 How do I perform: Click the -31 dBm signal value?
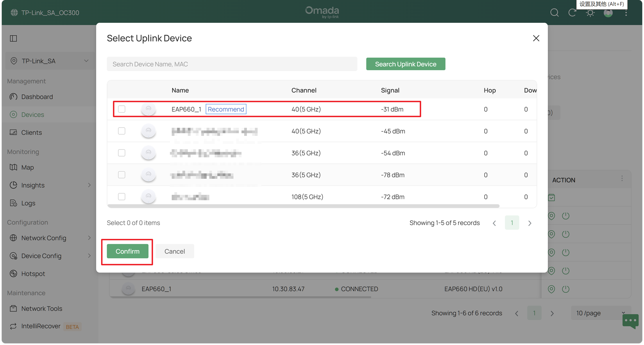coord(392,109)
